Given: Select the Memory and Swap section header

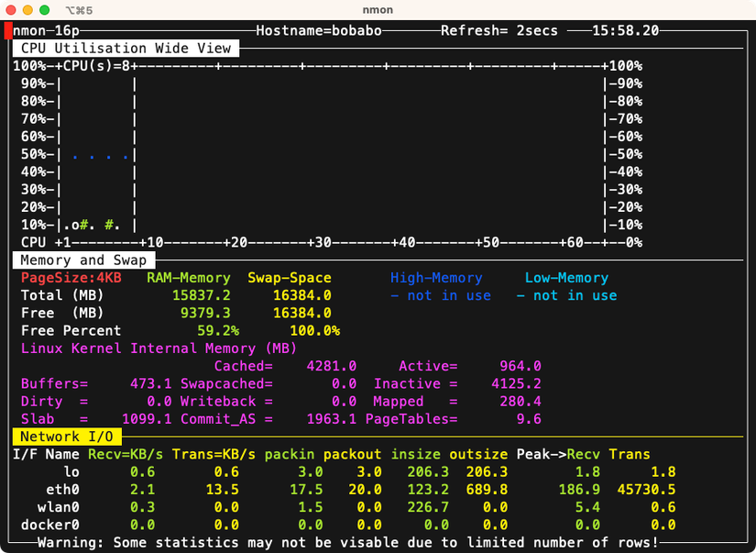Looking at the screenshot, I should click(x=83, y=260).
